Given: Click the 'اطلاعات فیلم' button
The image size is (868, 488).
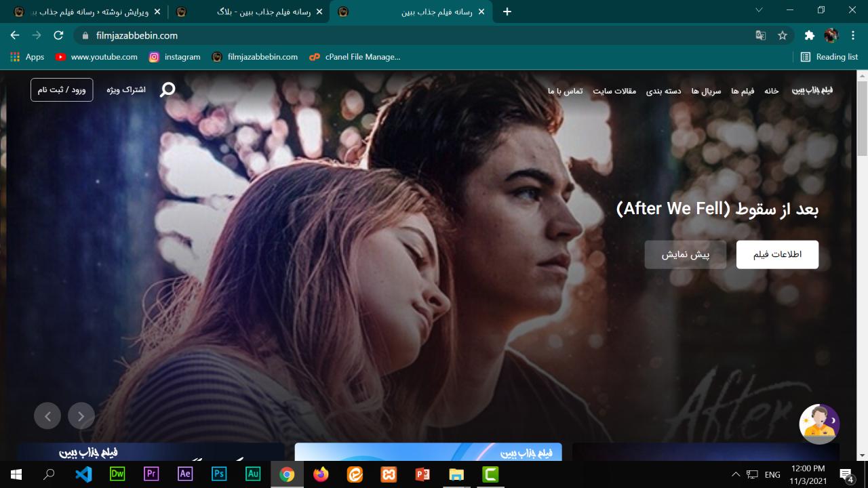Looking at the screenshot, I should point(777,255).
